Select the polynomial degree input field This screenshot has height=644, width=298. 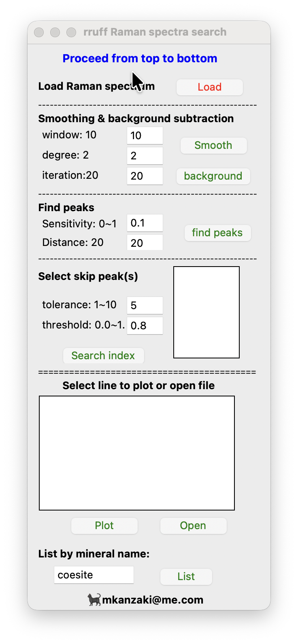[x=145, y=156]
